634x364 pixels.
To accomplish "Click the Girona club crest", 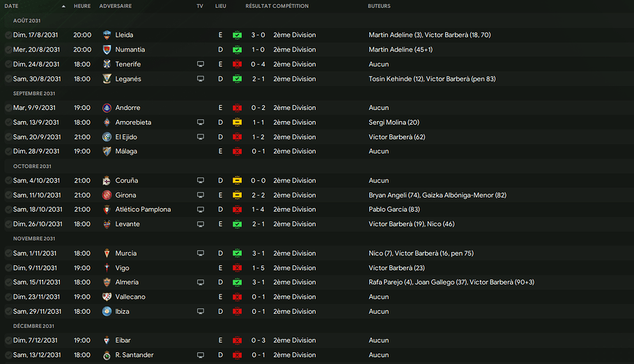I will (107, 195).
